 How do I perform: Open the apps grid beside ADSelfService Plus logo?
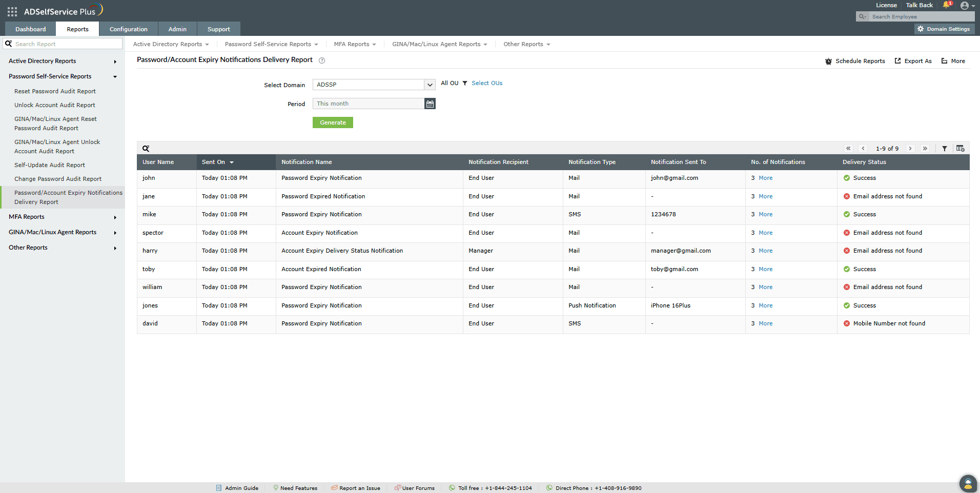[11, 11]
